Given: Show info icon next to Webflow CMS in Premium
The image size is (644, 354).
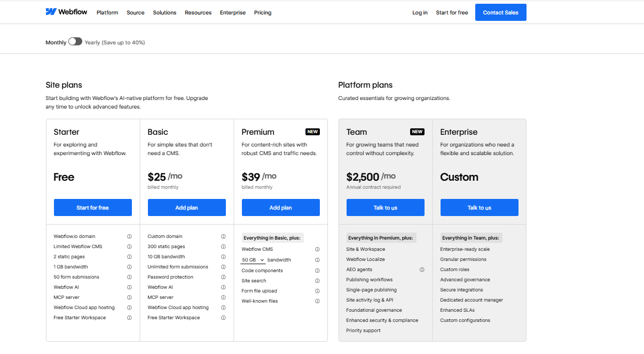Looking at the screenshot, I should tap(317, 249).
